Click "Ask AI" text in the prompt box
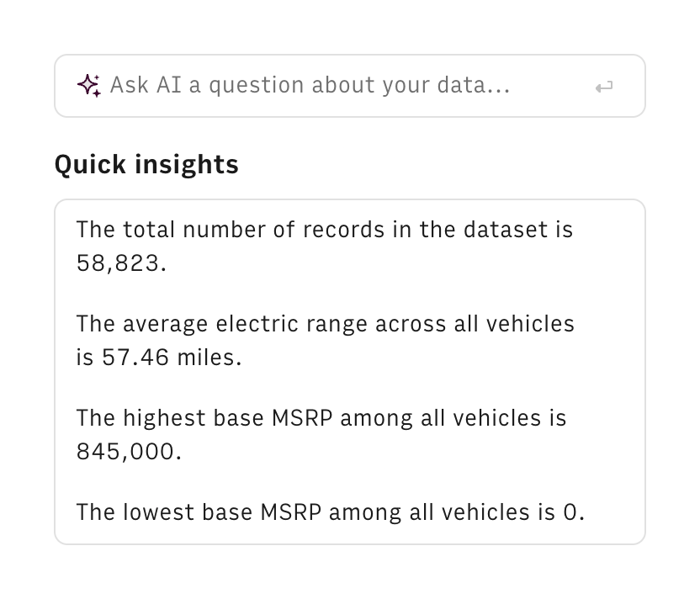700x599 pixels. [x=146, y=86]
